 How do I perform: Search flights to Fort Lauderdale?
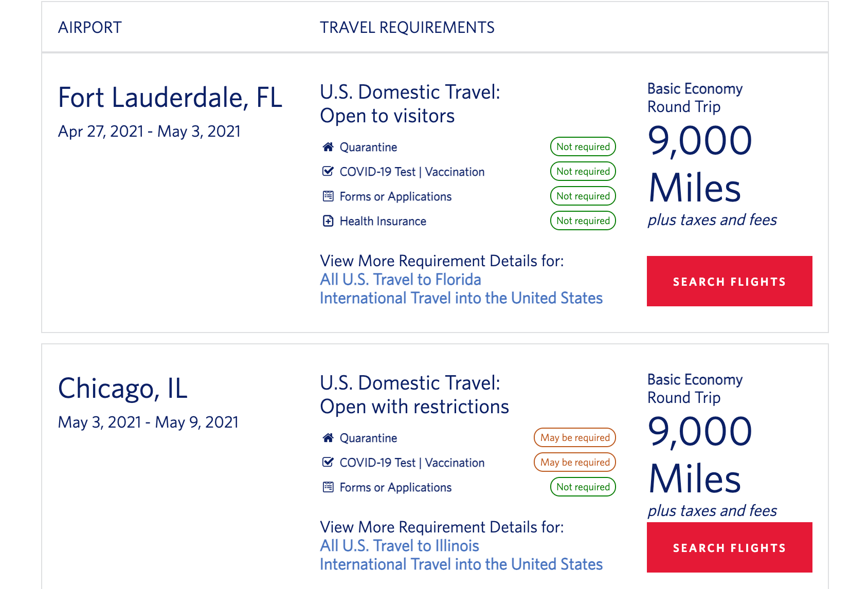click(729, 281)
